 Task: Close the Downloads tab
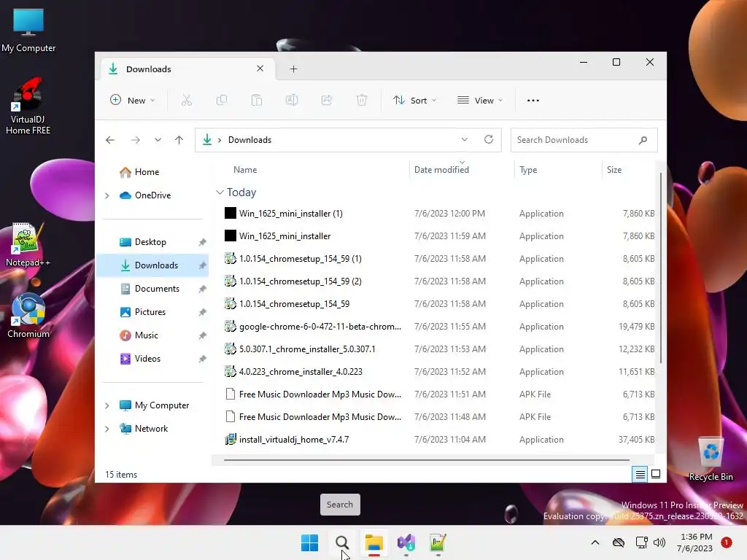pyautogui.click(x=260, y=69)
